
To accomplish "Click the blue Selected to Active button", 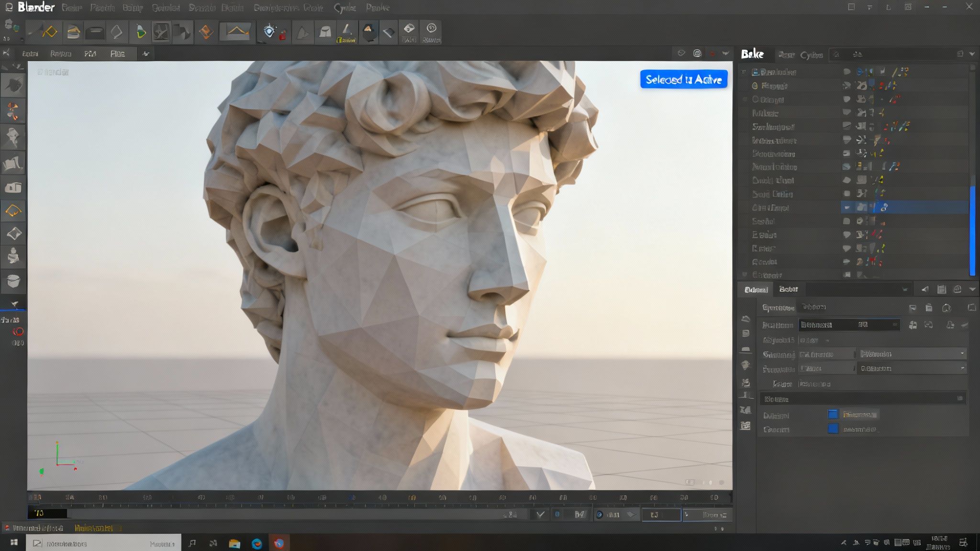I will tap(684, 79).
